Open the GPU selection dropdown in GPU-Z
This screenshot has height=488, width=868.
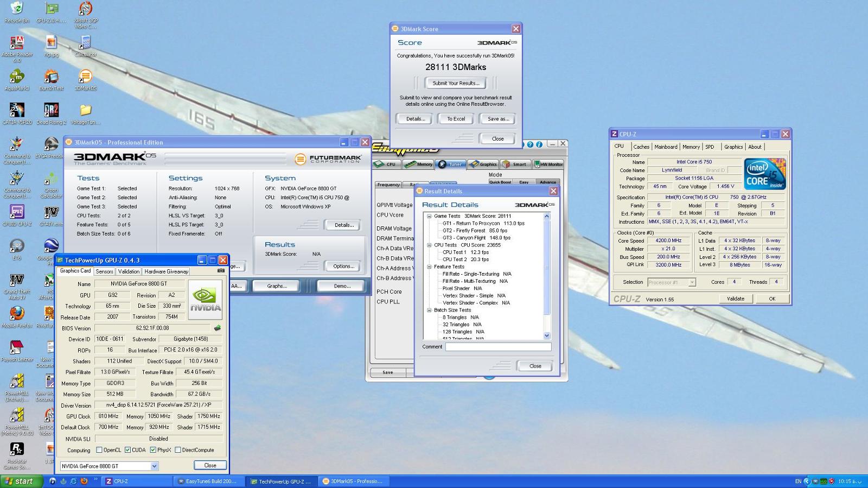(x=154, y=466)
